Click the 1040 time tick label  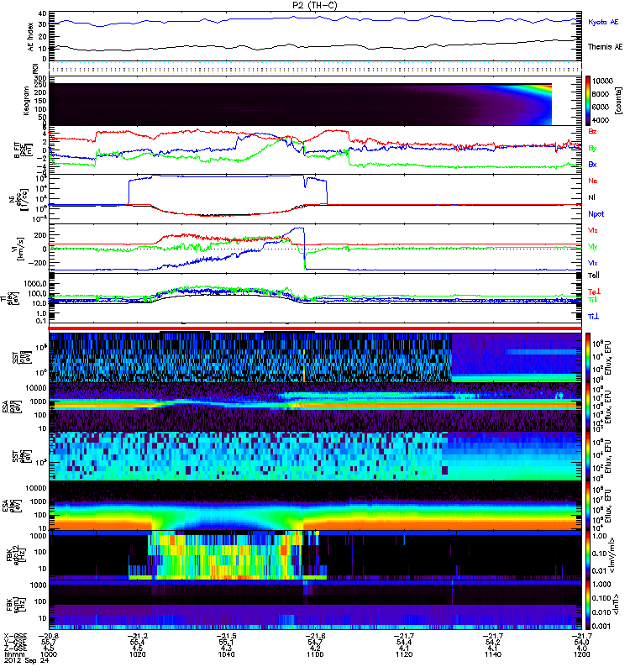[226, 654]
